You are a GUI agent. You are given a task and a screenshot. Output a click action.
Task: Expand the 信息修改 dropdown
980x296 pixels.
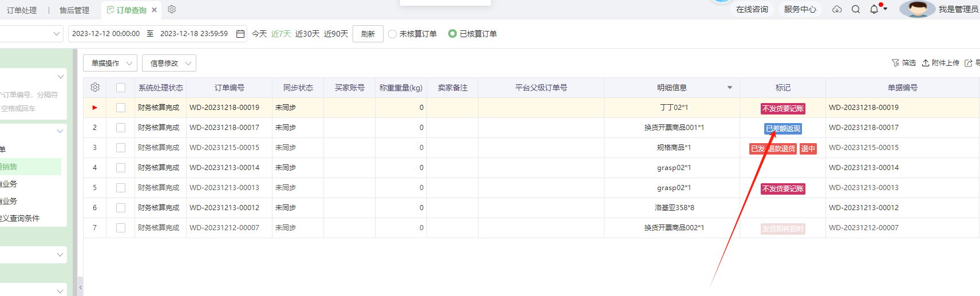169,63
